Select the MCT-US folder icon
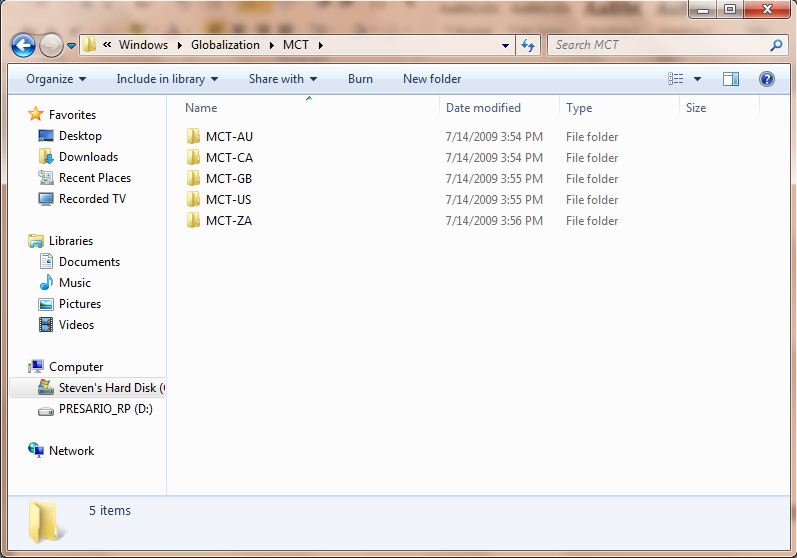 click(x=193, y=199)
